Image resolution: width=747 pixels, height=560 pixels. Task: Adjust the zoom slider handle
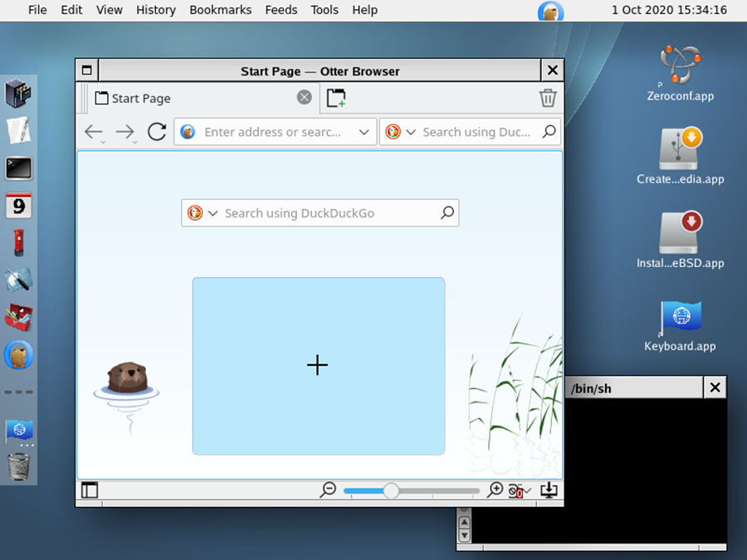click(x=391, y=490)
